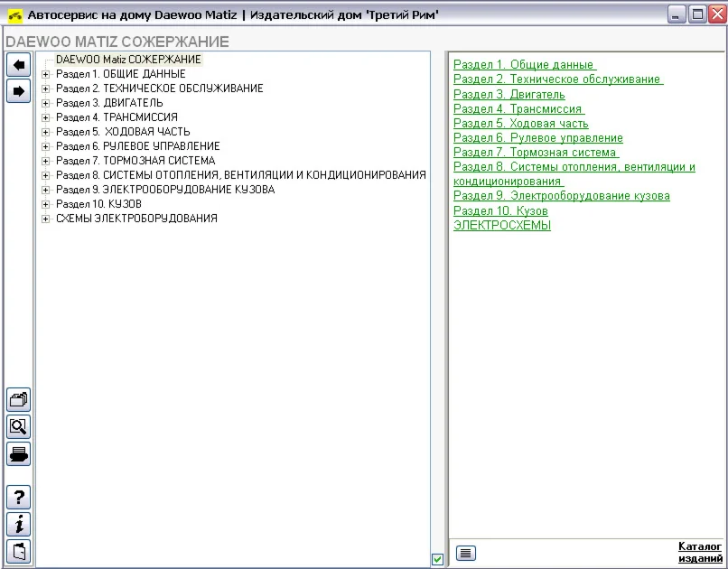Click the exit door icon in sidebar
This screenshot has width=728, height=569.
(19, 551)
